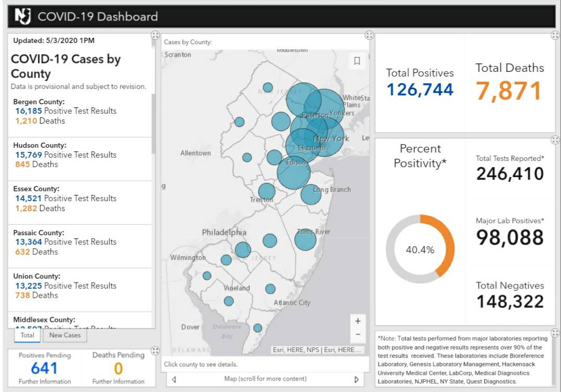Open Further Information under Positives Pending

(45, 382)
